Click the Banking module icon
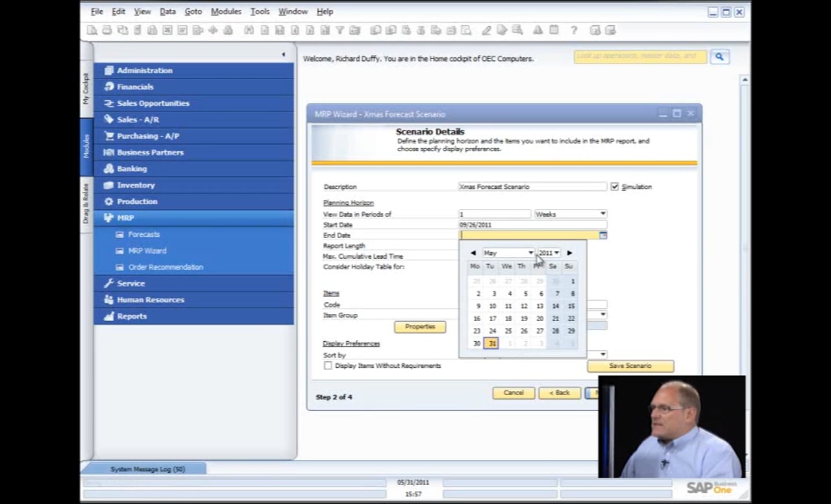831x504 pixels. (x=109, y=169)
